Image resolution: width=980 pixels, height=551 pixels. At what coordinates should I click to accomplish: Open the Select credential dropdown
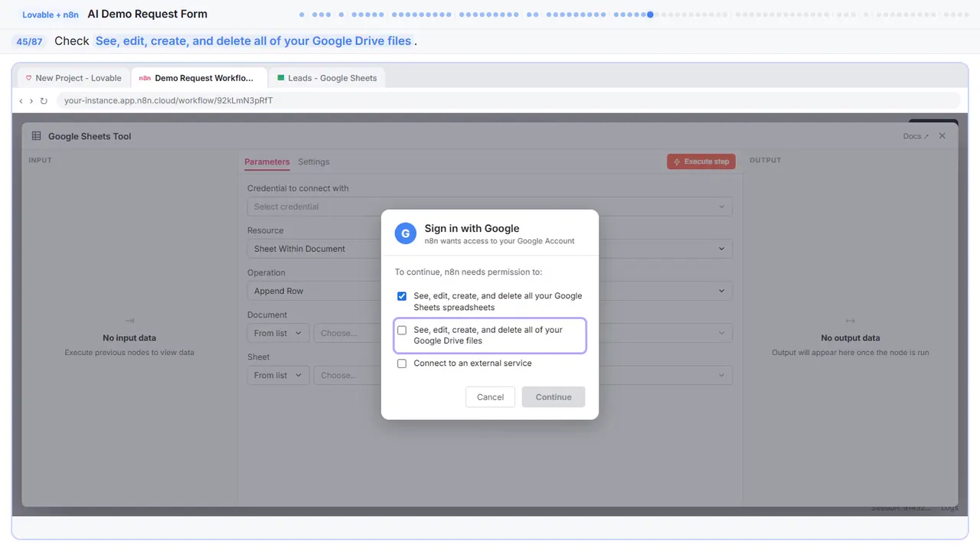click(x=489, y=207)
